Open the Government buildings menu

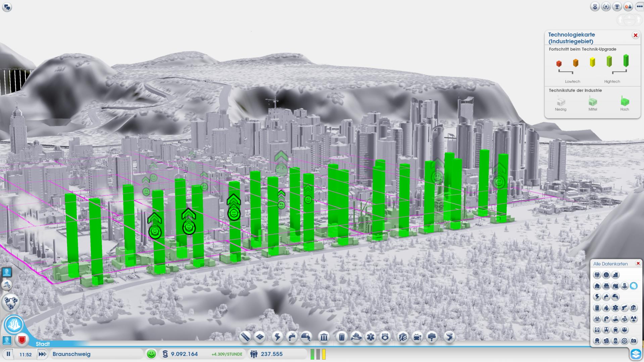(x=324, y=337)
